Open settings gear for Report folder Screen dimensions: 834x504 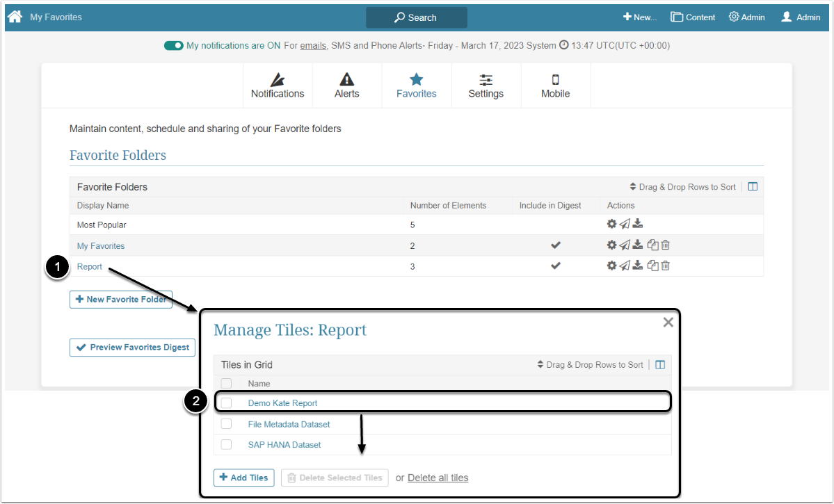click(611, 266)
